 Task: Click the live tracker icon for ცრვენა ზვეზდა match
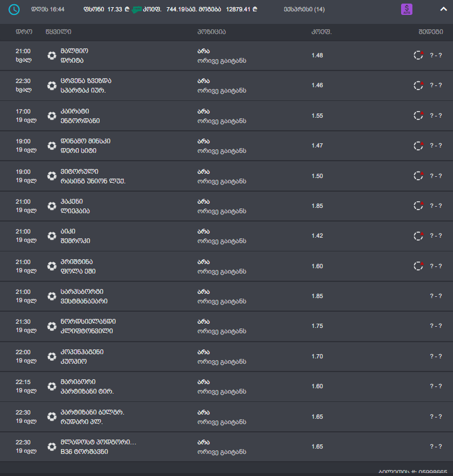(x=418, y=85)
